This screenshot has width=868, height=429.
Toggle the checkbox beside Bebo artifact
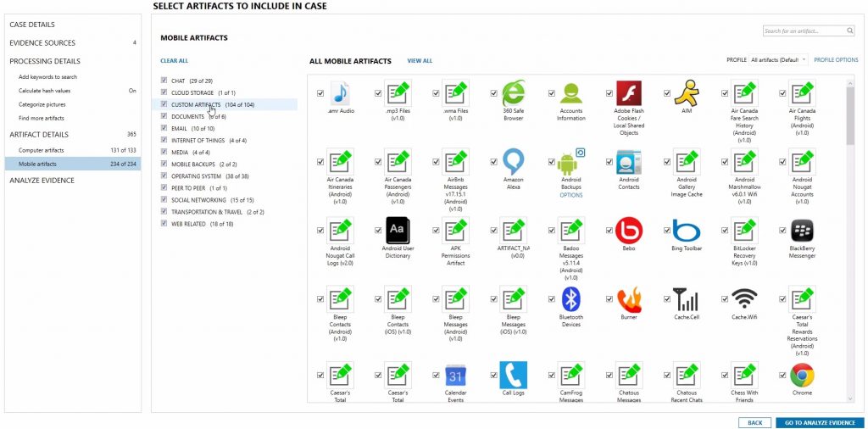tap(609, 231)
